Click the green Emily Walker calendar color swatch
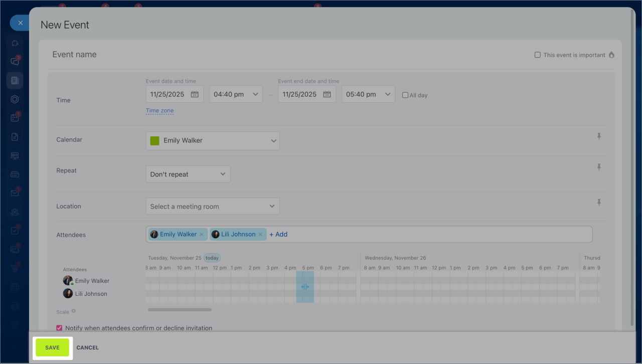 155,141
